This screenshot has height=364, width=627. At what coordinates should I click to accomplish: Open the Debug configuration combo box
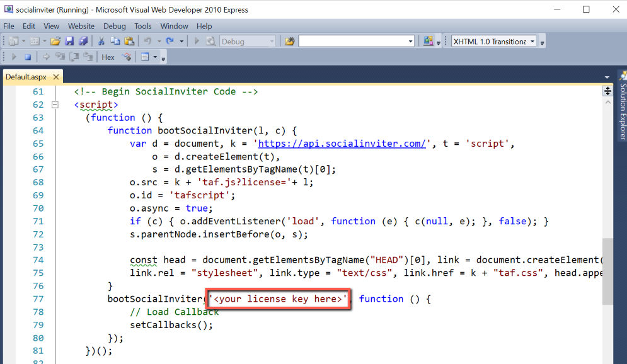[248, 42]
